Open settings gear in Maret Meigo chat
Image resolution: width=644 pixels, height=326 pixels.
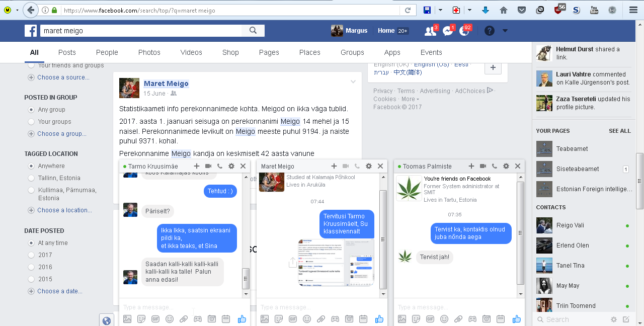(x=369, y=166)
